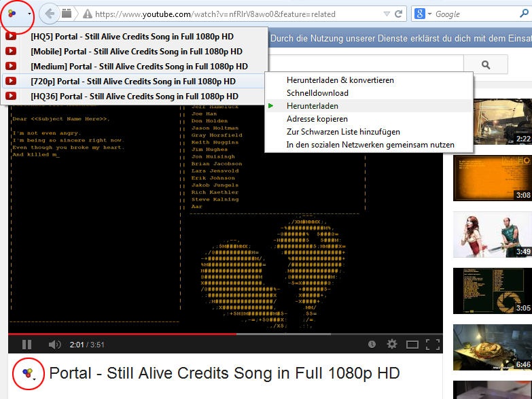Click the YouTube search magnifier button
This screenshot has height=399, width=532.
coord(486,65)
